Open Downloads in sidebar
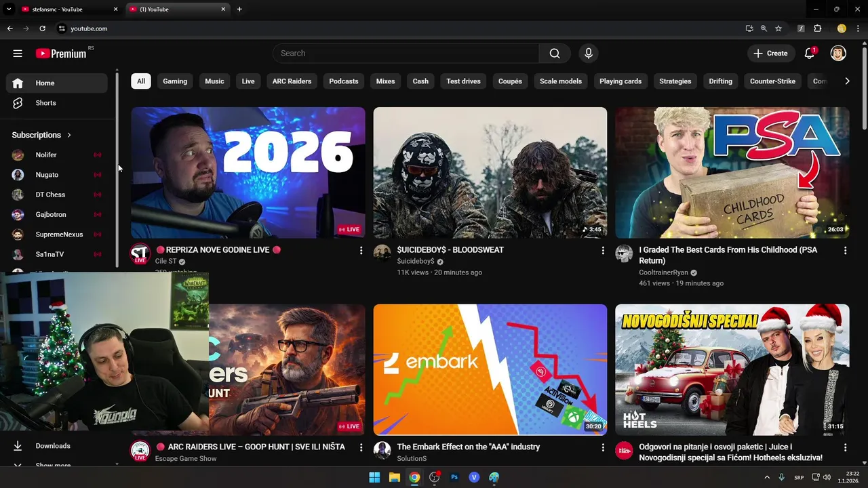 57,446
